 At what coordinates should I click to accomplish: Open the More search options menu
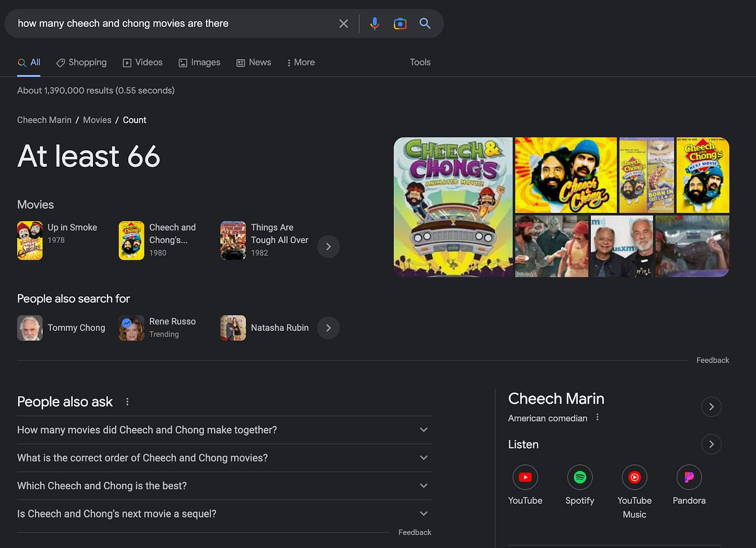point(301,62)
